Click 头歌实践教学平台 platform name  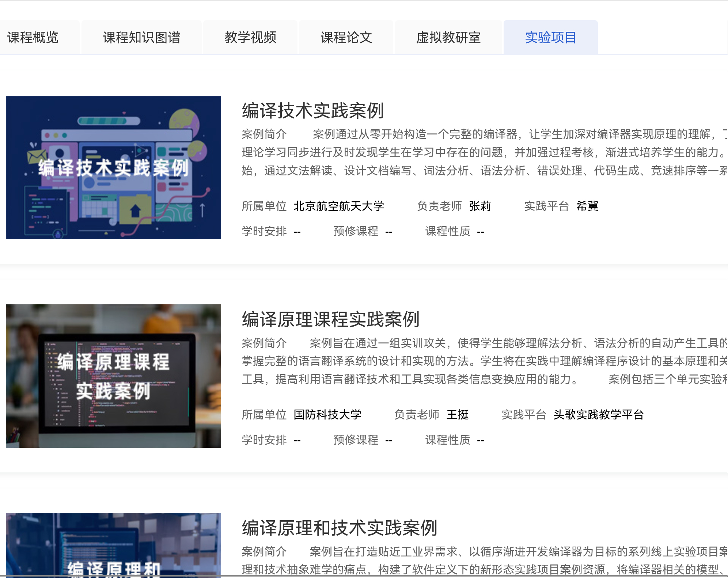click(x=598, y=415)
